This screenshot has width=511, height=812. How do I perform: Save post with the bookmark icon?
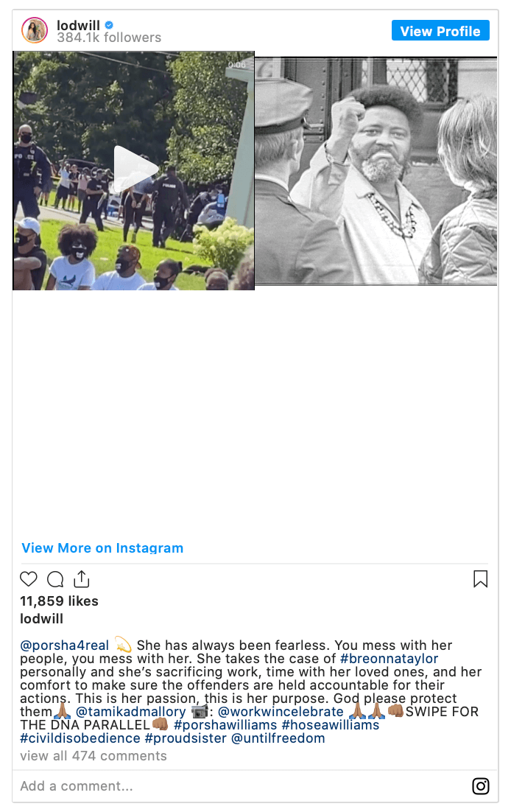click(481, 579)
